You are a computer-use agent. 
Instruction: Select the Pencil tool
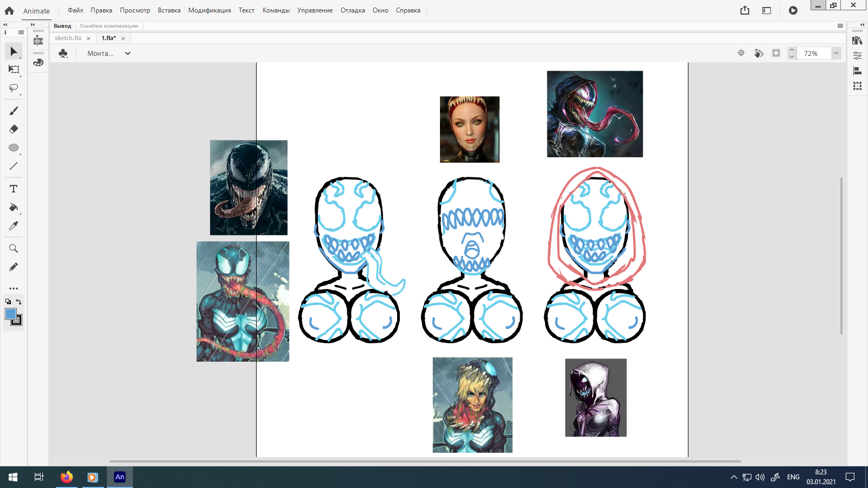click(x=14, y=267)
